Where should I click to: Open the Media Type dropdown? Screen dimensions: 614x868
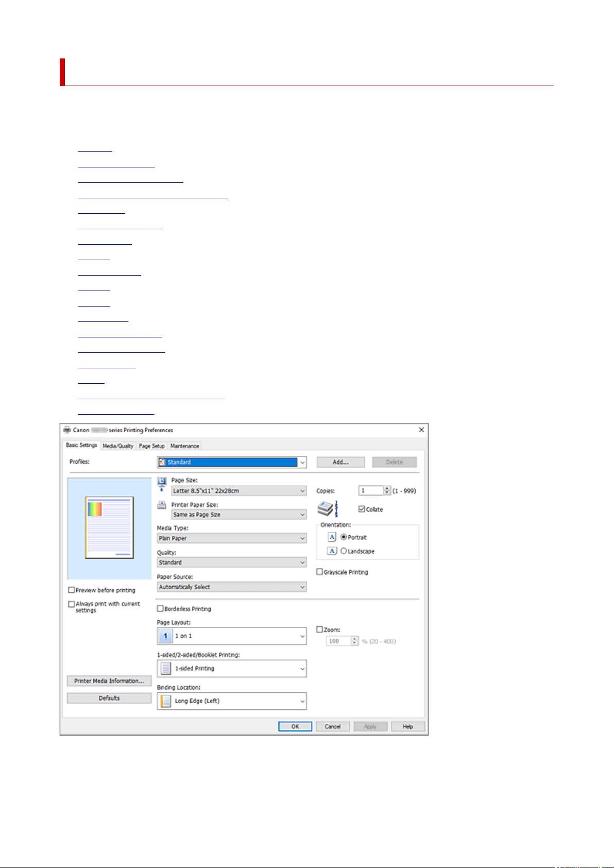pyautogui.click(x=232, y=538)
